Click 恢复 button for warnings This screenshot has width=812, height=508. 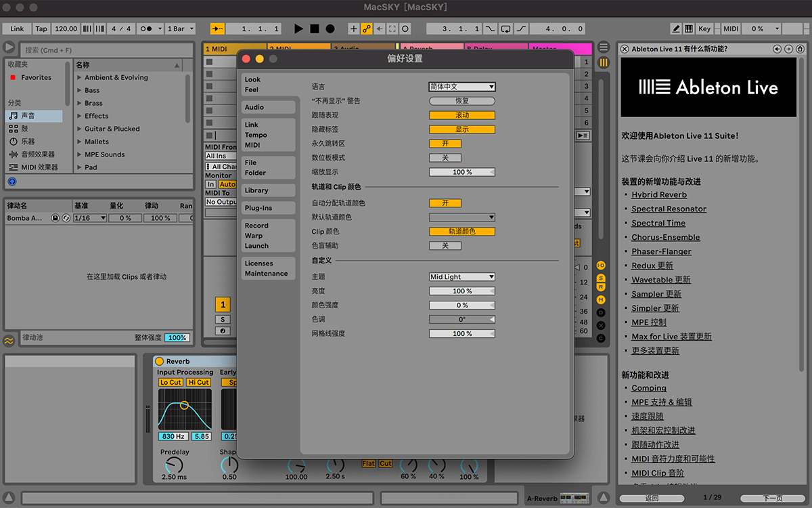coord(462,101)
